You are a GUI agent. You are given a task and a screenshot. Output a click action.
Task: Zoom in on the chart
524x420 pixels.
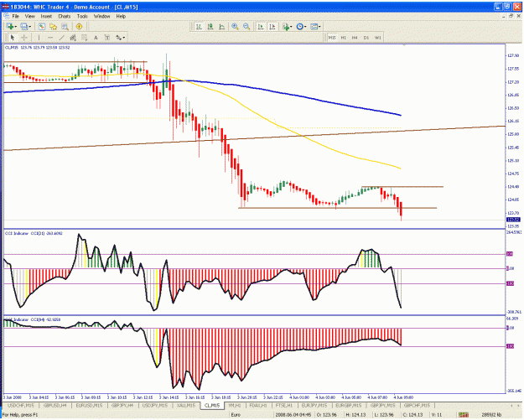coord(235,27)
